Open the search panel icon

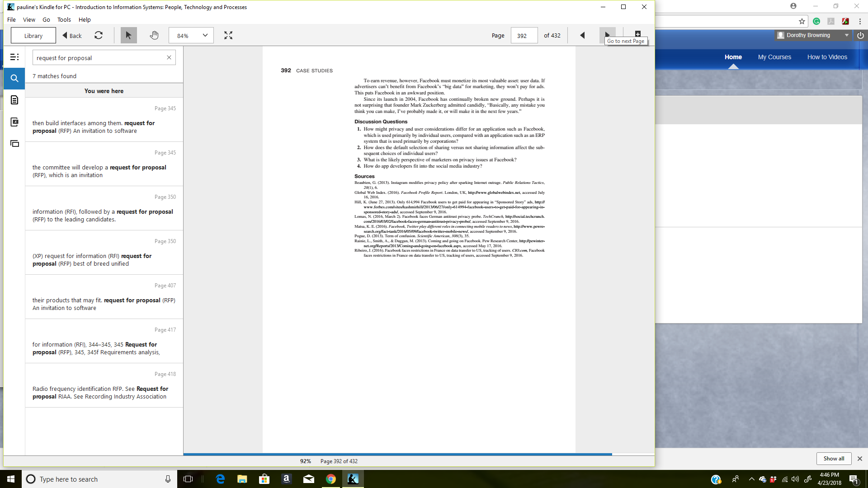coord(14,78)
